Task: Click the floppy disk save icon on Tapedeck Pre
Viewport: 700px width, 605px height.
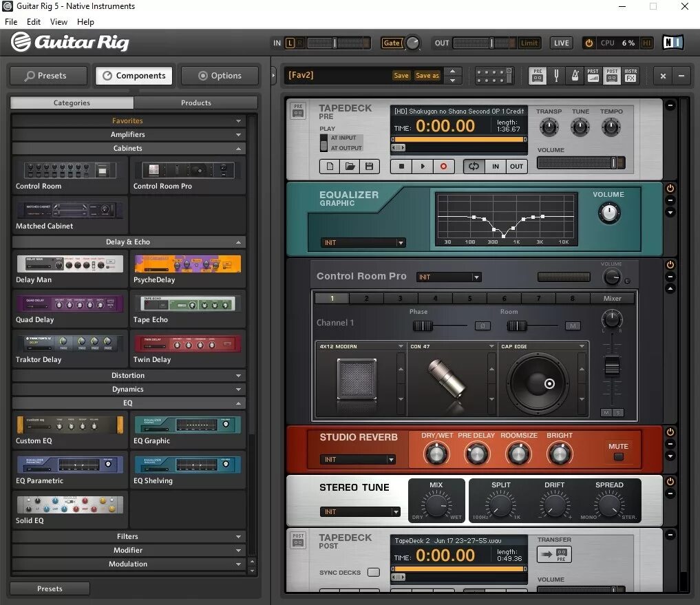Action: pyautogui.click(x=370, y=166)
